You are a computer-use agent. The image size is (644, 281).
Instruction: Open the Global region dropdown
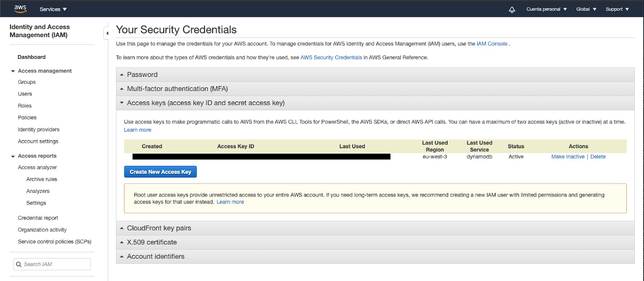click(x=586, y=9)
